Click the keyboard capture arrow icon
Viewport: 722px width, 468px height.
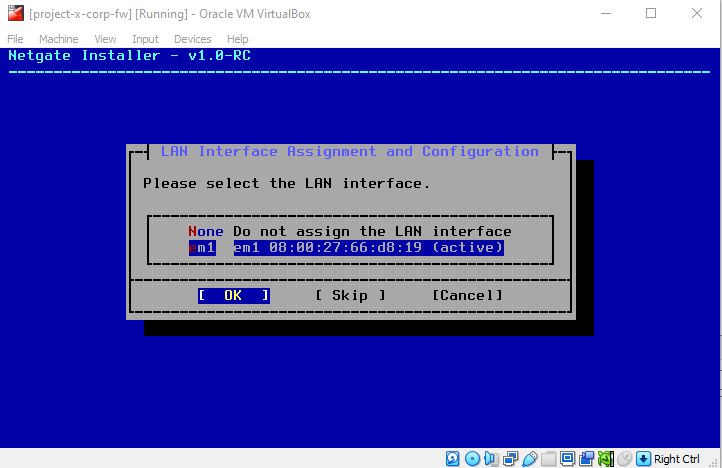[643, 459]
